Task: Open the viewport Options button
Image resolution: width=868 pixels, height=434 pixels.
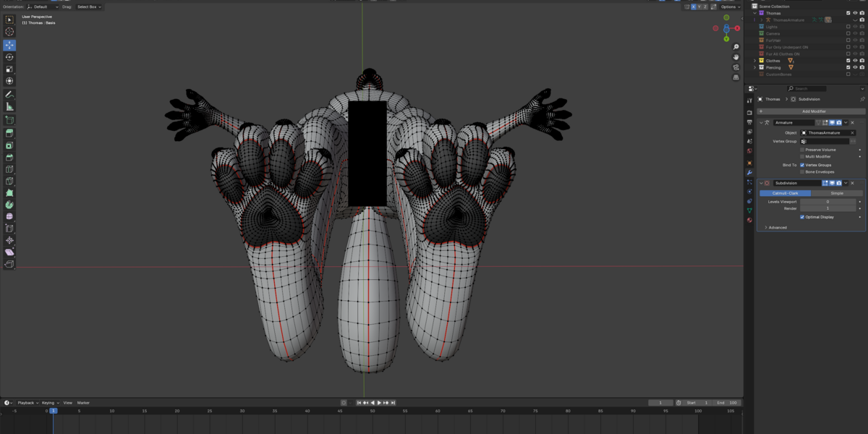Action: tap(730, 7)
